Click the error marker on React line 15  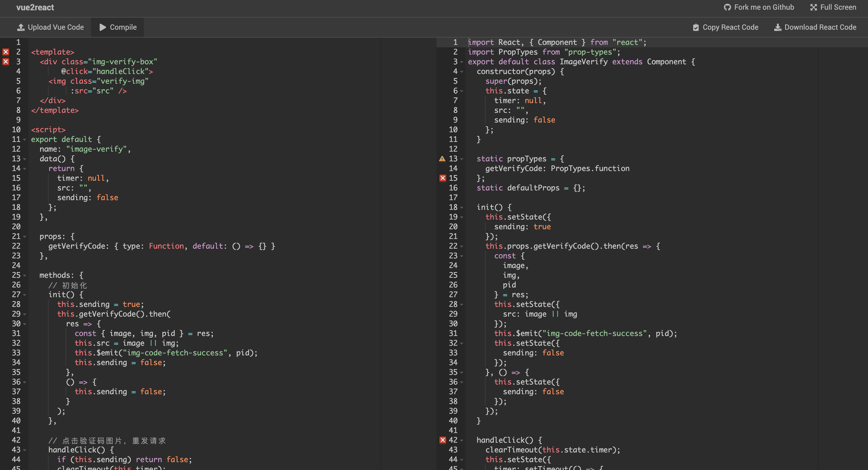click(443, 178)
